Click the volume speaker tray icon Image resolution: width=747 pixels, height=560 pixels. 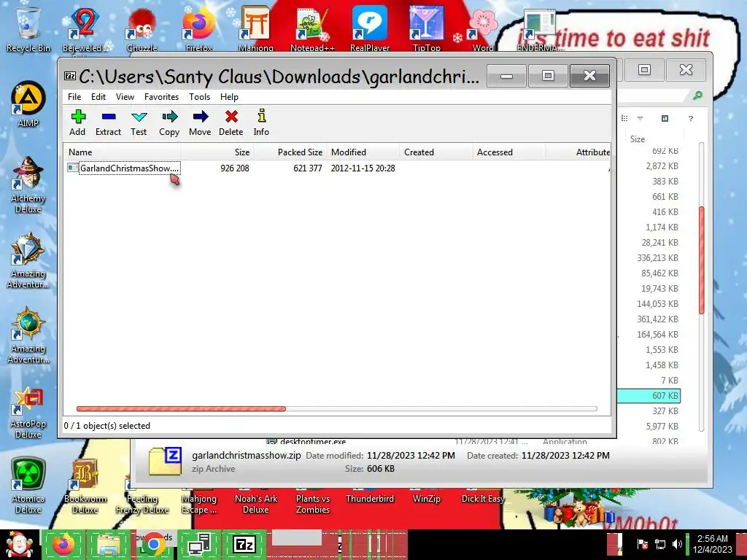click(677, 544)
